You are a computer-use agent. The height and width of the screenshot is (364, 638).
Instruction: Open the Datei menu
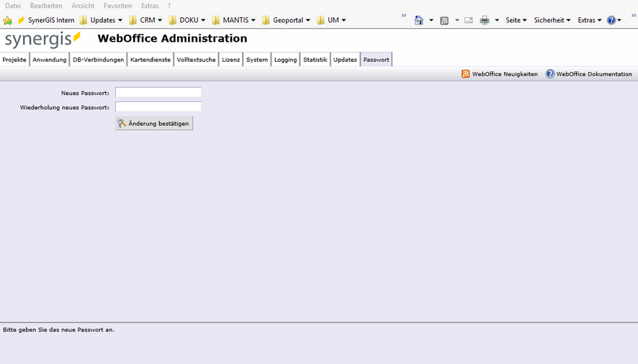(13, 6)
